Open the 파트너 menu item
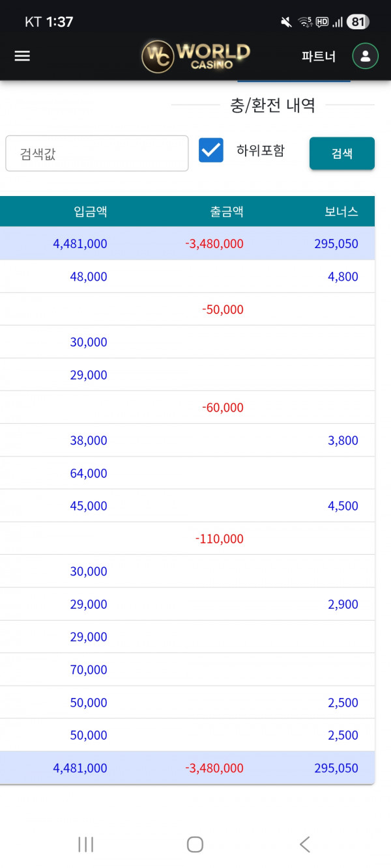 click(x=319, y=57)
